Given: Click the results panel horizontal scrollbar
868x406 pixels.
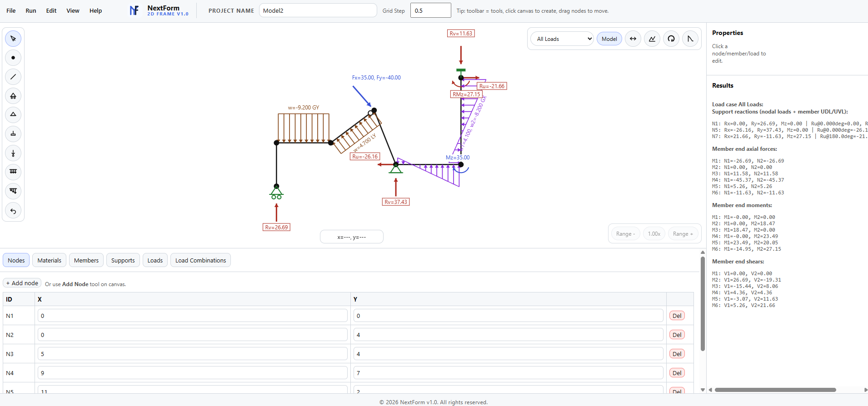Looking at the screenshot, I should click(775, 390).
